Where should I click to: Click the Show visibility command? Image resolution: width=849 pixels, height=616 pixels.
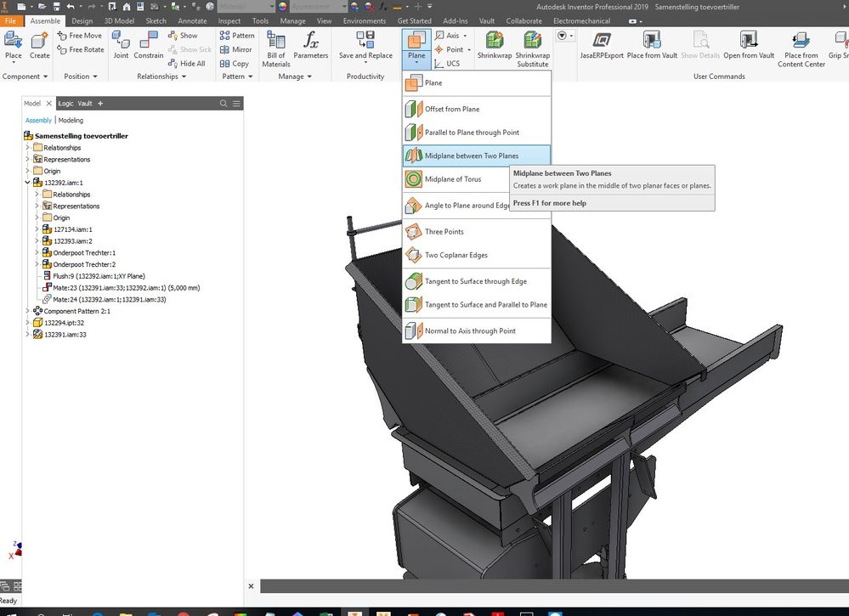click(183, 35)
